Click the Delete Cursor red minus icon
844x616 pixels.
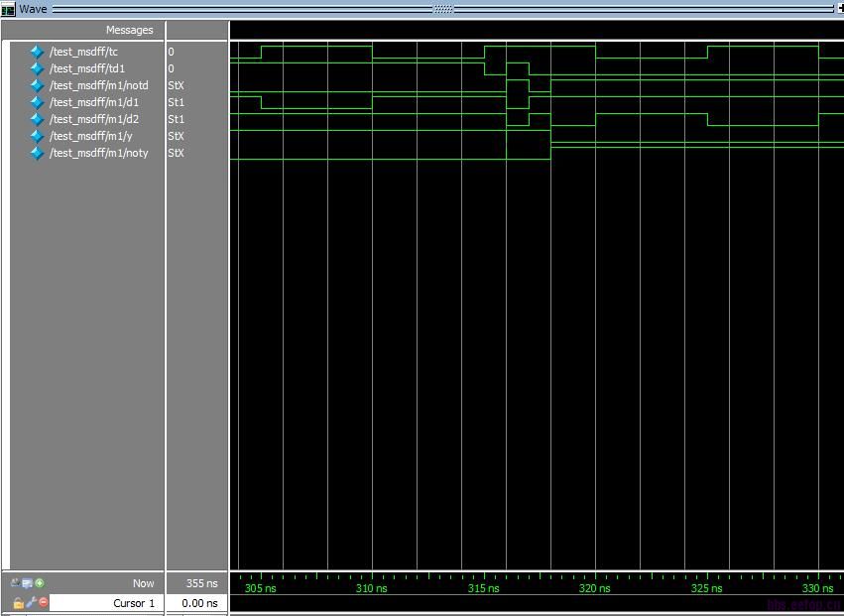point(44,603)
